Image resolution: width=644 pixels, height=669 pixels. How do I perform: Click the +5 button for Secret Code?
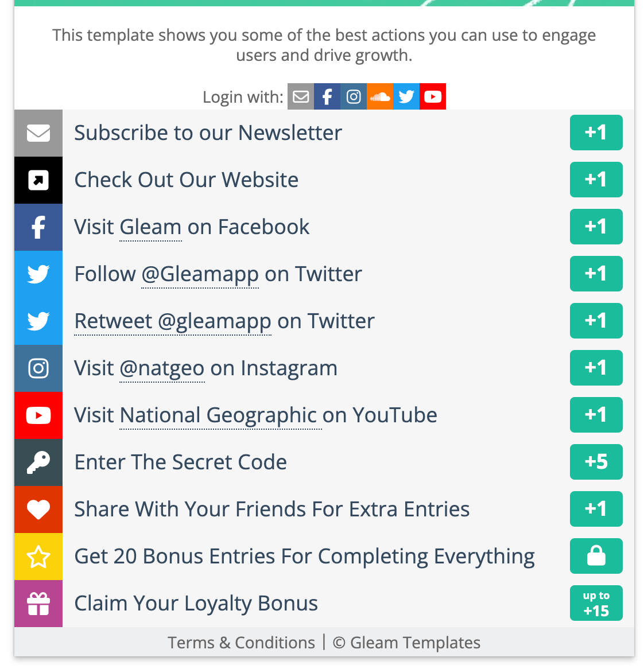pos(596,462)
